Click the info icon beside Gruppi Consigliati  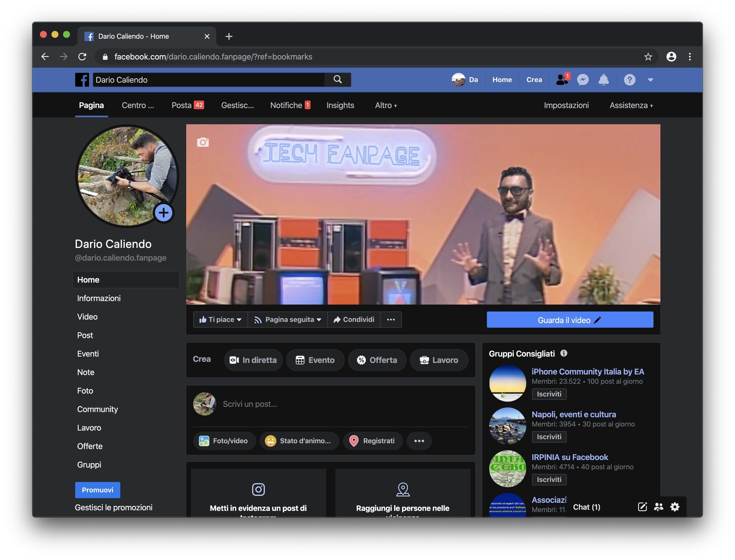564,353
